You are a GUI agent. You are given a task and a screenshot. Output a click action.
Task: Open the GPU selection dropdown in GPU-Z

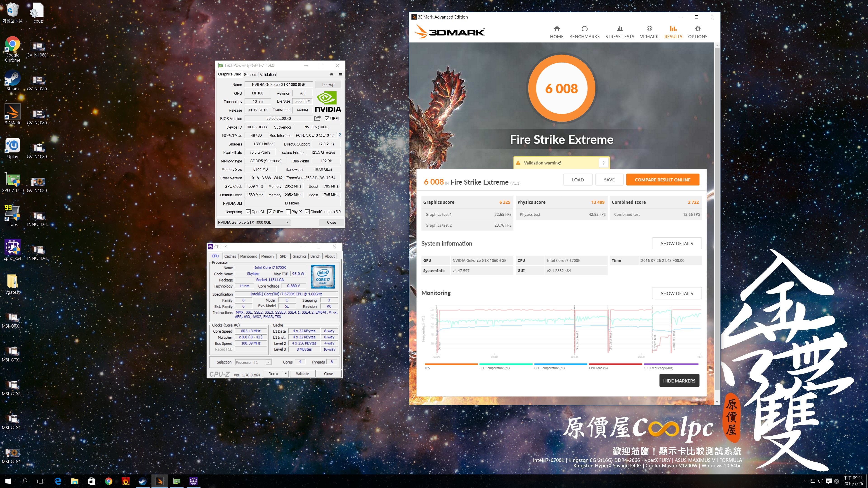pos(254,222)
